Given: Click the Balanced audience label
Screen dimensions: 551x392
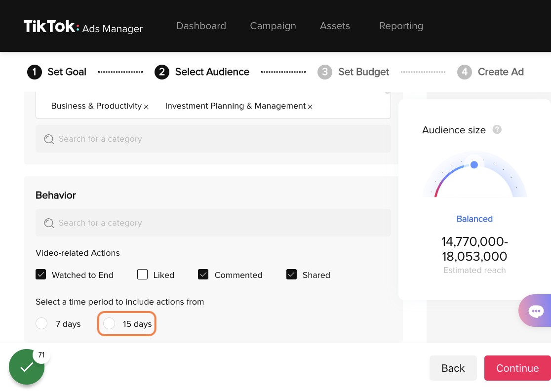Looking at the screenshot, I should point(474,219).
